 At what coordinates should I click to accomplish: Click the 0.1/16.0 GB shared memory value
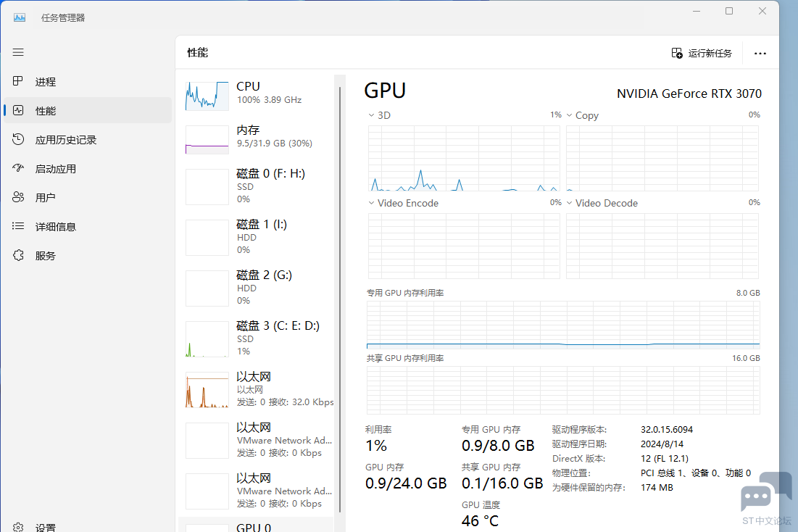502,483
